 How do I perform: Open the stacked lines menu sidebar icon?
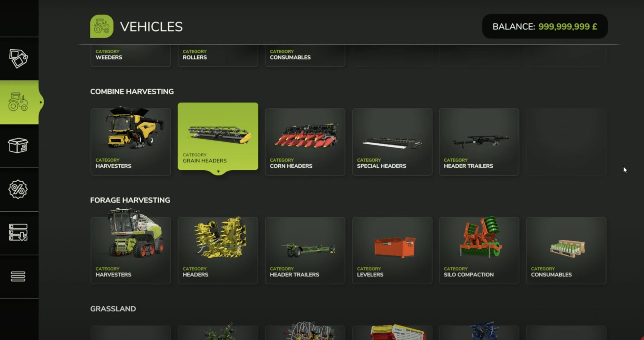pos(18,276)
